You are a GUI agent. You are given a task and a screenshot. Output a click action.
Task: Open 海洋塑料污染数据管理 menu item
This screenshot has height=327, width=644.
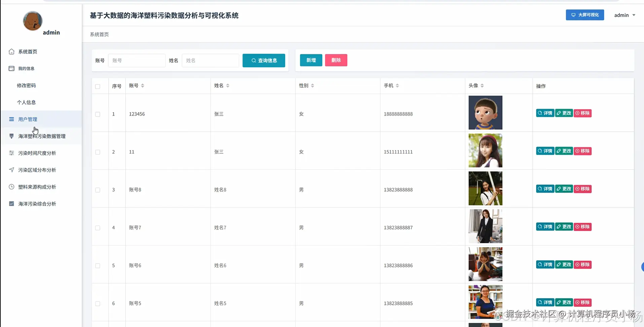click(41, 136)
